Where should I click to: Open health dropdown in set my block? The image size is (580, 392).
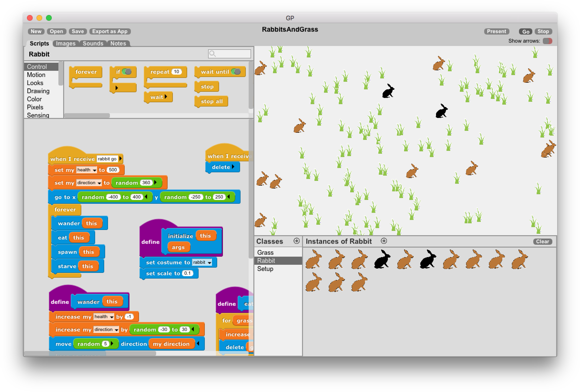pyautogui.click(x=94, y=170)
